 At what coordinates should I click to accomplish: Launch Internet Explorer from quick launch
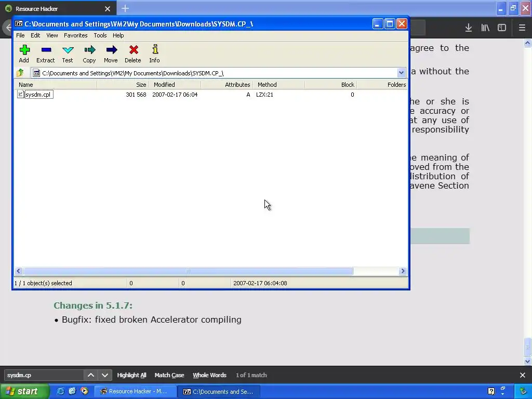pos(60,391)
